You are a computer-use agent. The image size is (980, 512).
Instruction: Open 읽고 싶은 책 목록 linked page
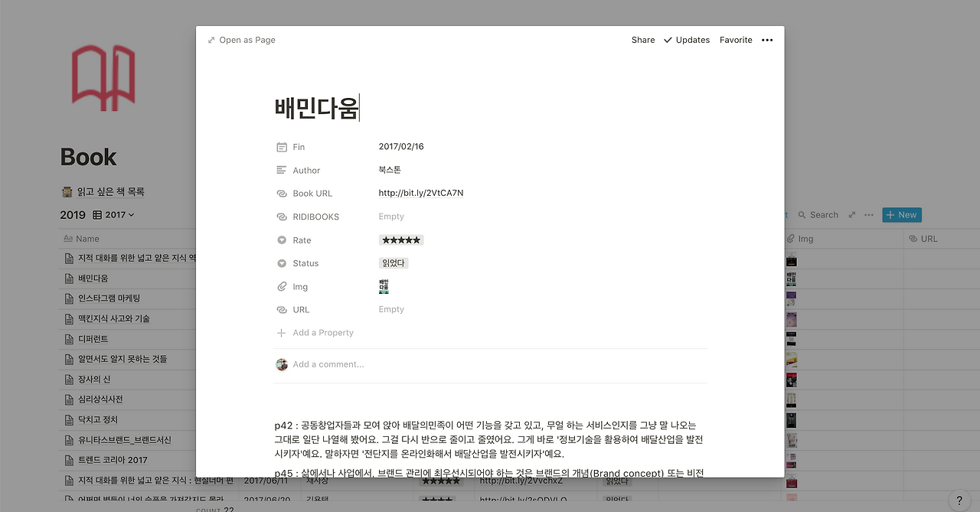[x=103, y=191]
